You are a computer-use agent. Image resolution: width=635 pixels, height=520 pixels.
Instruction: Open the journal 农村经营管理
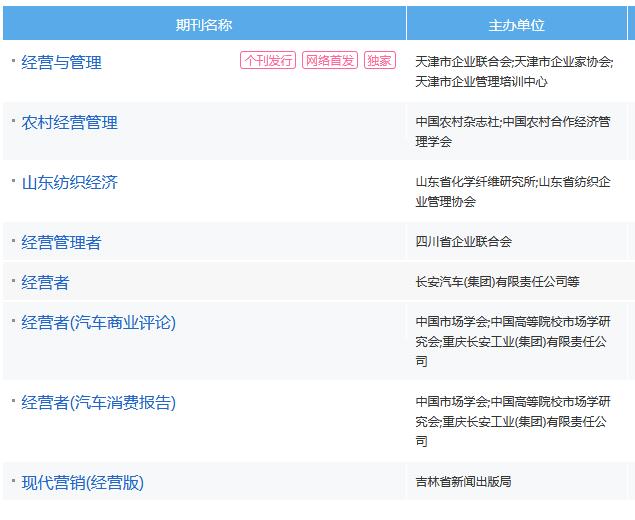69,123
